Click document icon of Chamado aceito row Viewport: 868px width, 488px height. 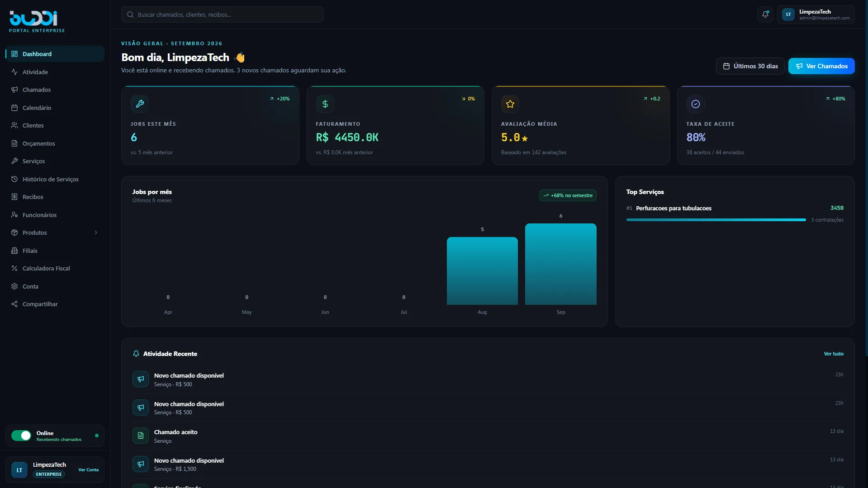[x=141, y=436]
